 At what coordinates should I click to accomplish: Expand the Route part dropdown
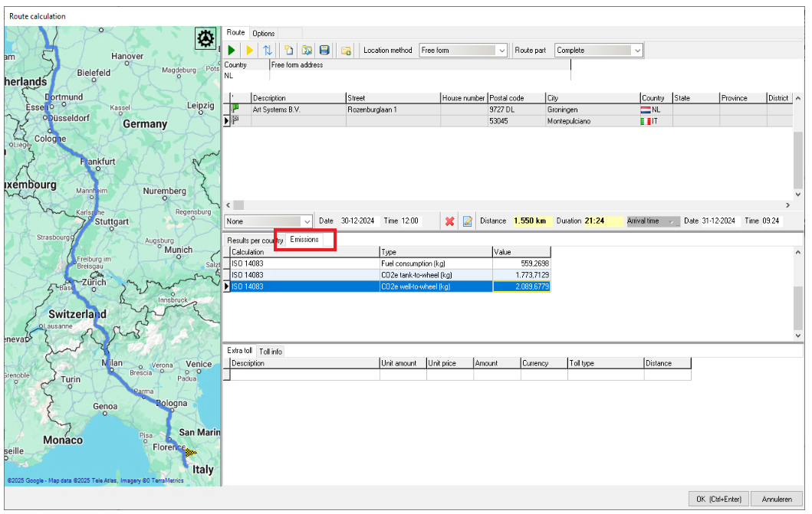[598, 51]
